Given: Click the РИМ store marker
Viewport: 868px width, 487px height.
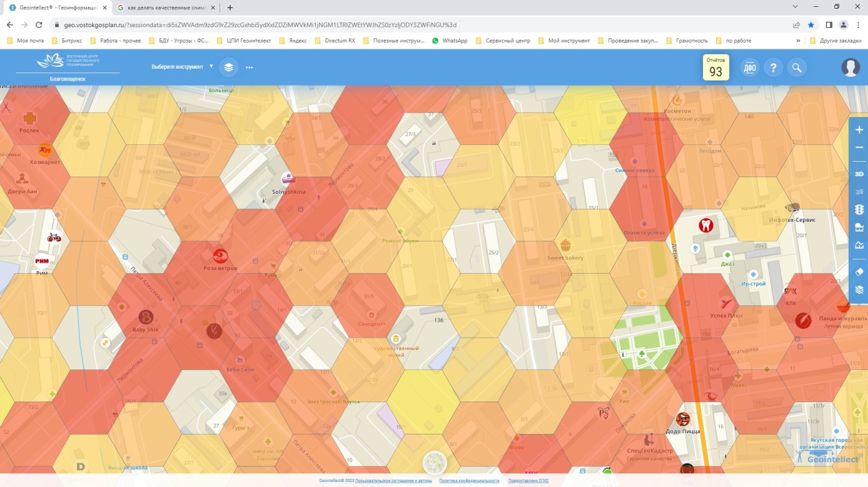Looking at the screenshot, I should (42, 261).
